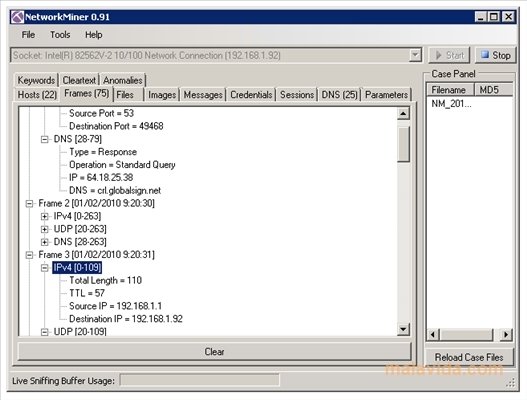Select the Frames (75) tab
Screen dimensions: 527x400
[86, 93]
